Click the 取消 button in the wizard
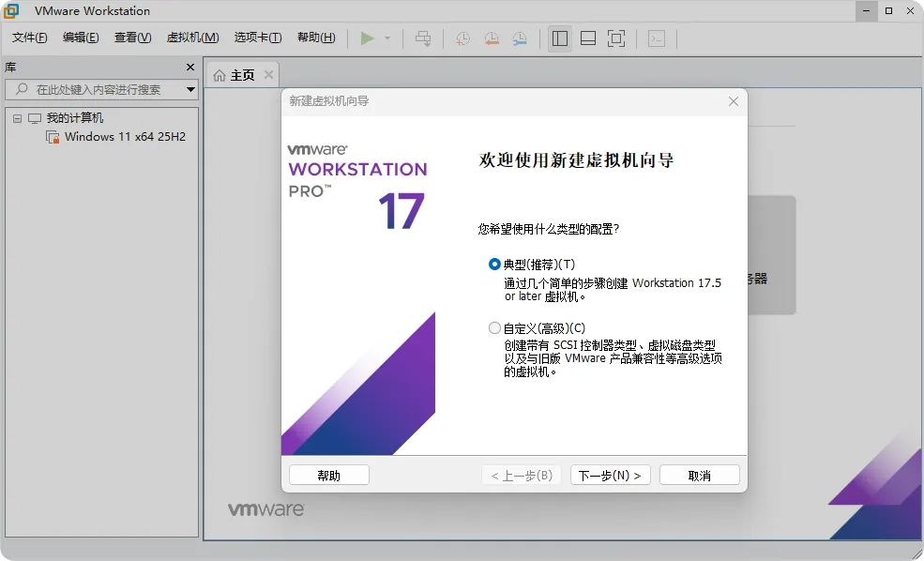The width and height of the screenshot is (924, 561). [700, 475]
